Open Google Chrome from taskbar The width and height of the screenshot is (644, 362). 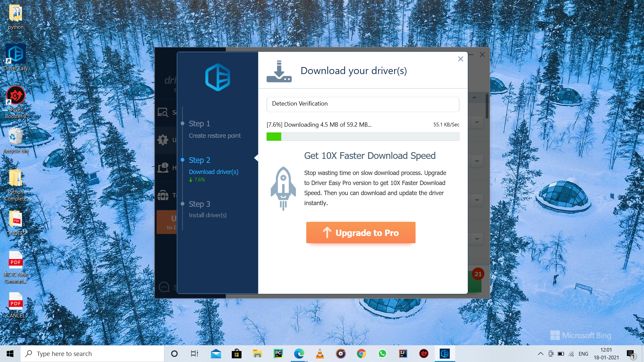[361, 354]
